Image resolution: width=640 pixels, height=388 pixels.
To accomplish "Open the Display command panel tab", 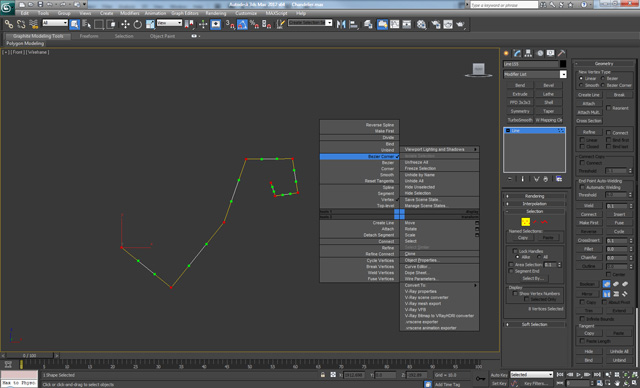I will click(551, 53).
